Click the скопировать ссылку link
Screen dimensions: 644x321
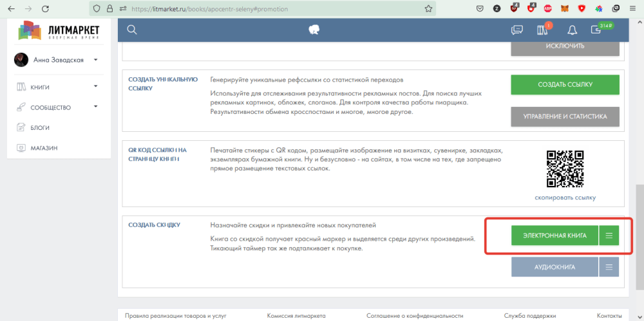[x=565, y=197]
